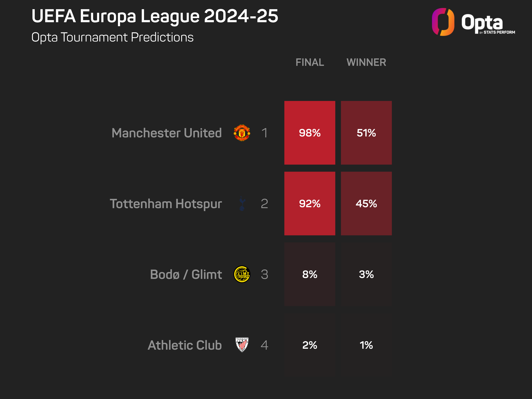Click Tottenham's 92% final cell

tap(309, 203)
